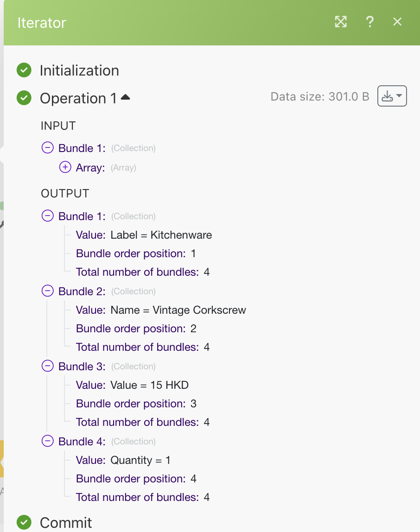Select the Initialization step label
The image size is (420, 532).
tap(79, 70)
